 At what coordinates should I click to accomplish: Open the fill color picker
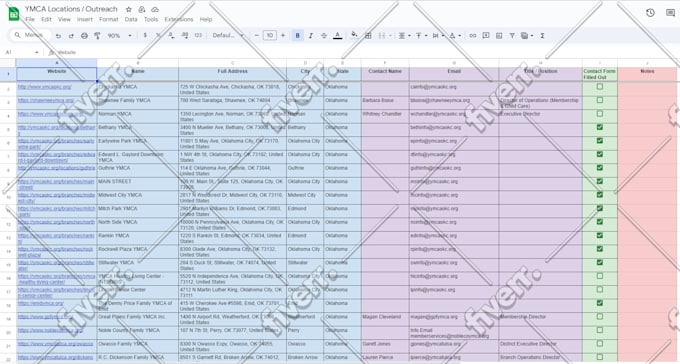pos(354,35)
